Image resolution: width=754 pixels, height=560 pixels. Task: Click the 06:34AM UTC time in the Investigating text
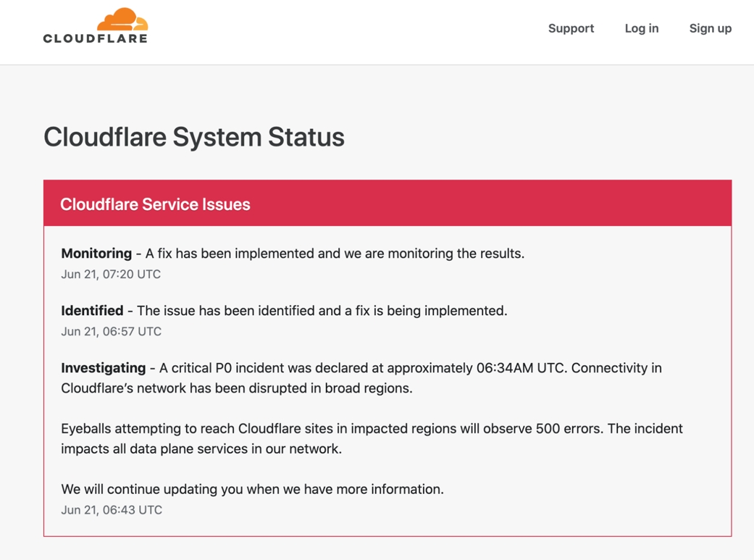click(521, 367)
